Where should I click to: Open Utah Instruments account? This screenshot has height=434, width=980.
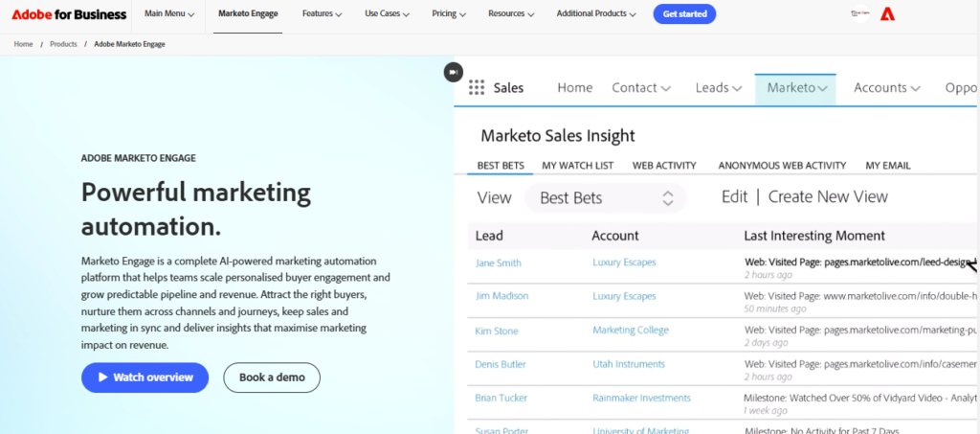pos(629,364)
